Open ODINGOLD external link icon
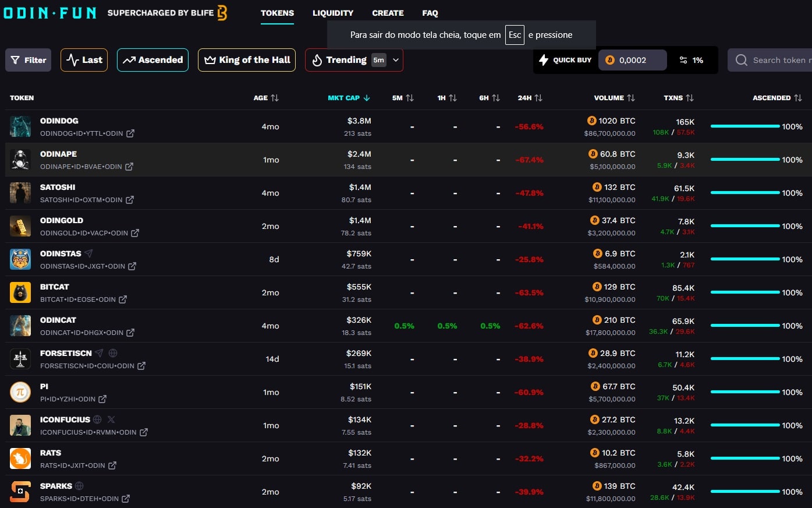The width and height of the screenshot is (812, 508). coord(135,233)
